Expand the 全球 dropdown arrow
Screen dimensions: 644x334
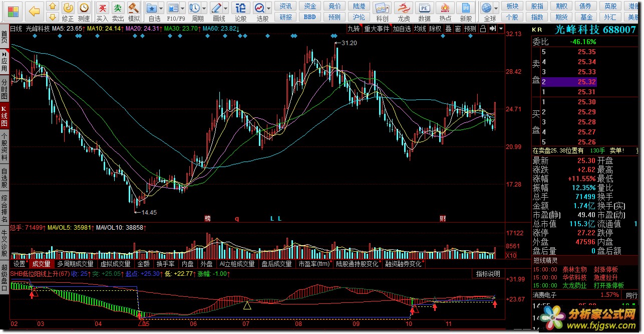(x=496, y=9)
